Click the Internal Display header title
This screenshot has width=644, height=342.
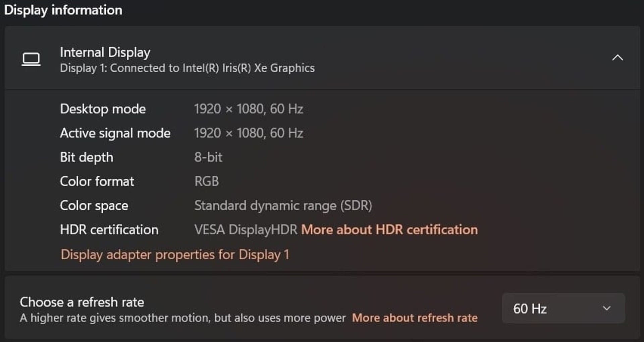coord(105,53)
